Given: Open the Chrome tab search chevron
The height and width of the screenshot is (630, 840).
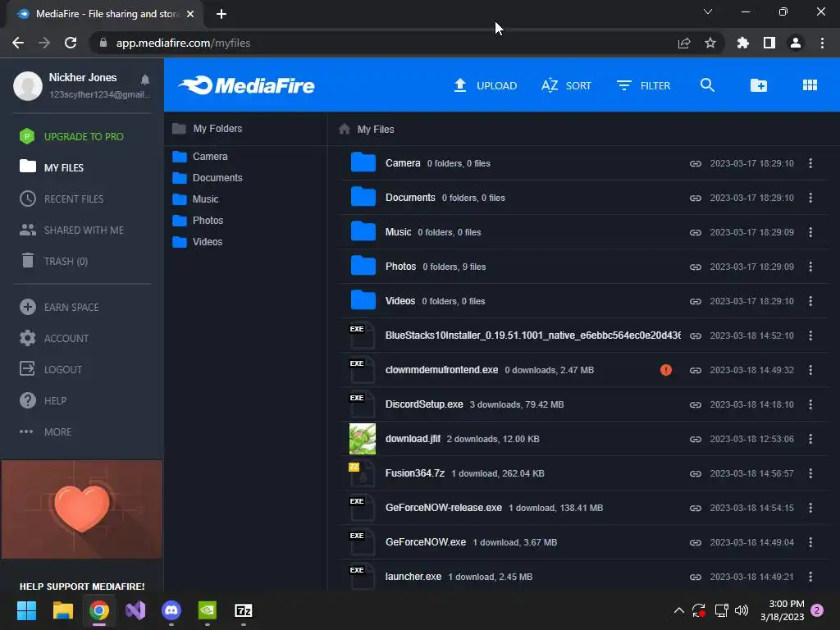Looking at the screenshot, I should tap(708, 11).
